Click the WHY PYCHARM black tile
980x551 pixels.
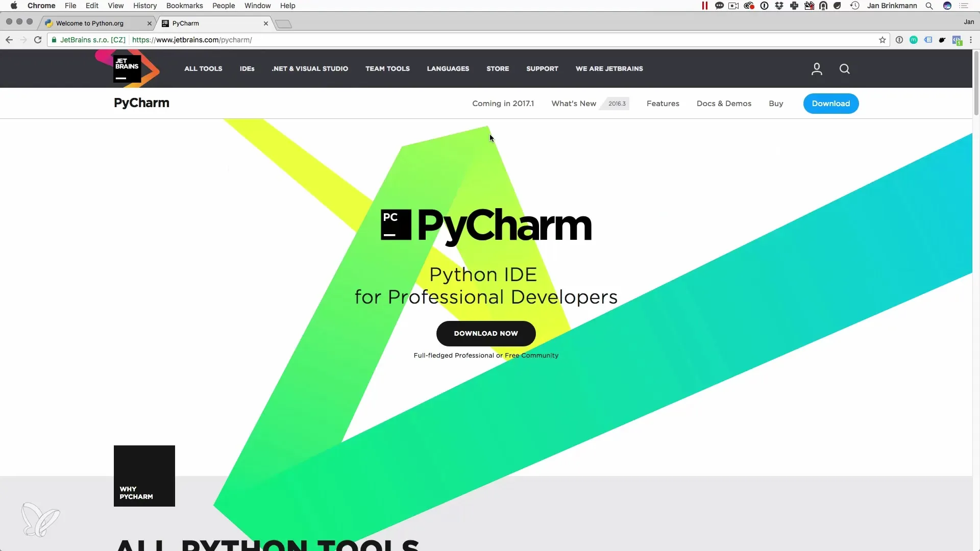[144, 475]
